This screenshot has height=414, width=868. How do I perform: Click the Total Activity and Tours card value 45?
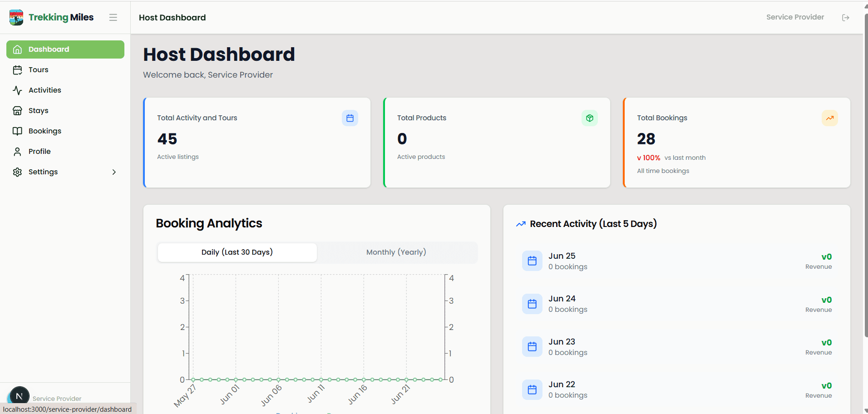167,139
